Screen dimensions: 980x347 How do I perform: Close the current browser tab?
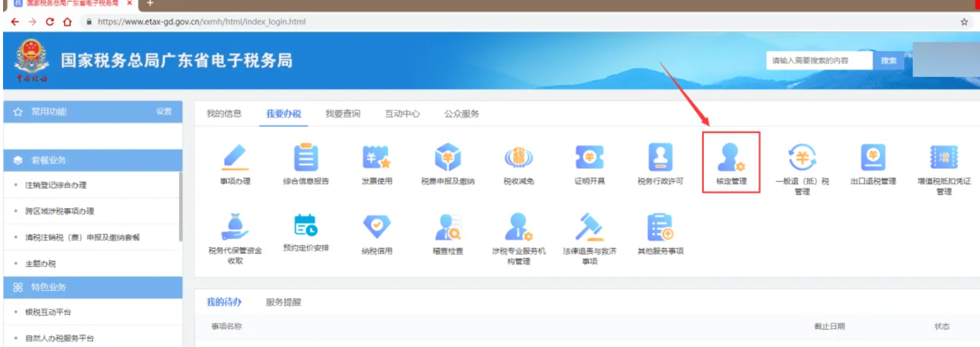pos(129,3)
